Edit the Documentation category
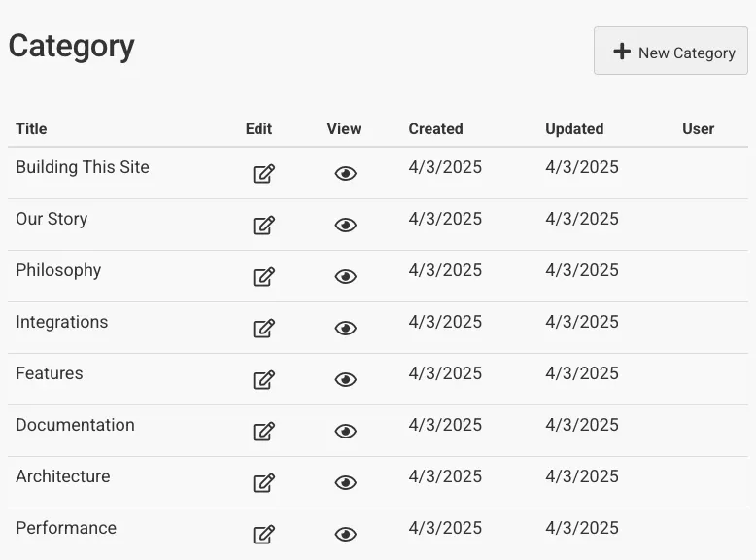 click(263, 432)
